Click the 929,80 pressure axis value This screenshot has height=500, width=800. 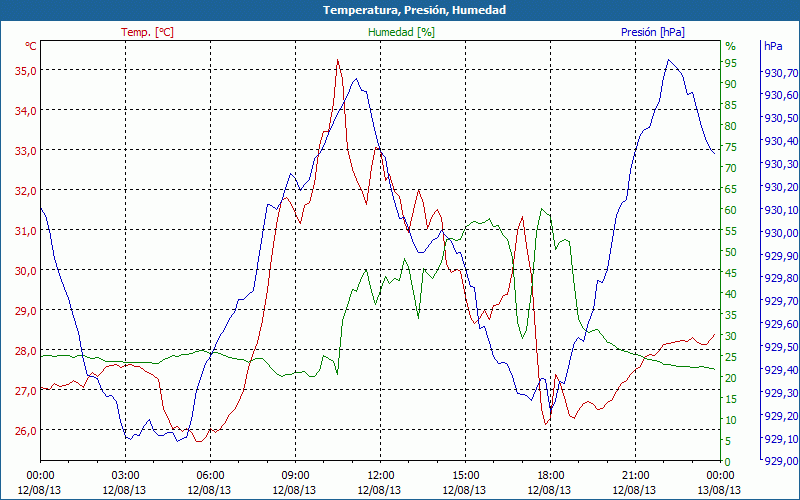[781, 279]
